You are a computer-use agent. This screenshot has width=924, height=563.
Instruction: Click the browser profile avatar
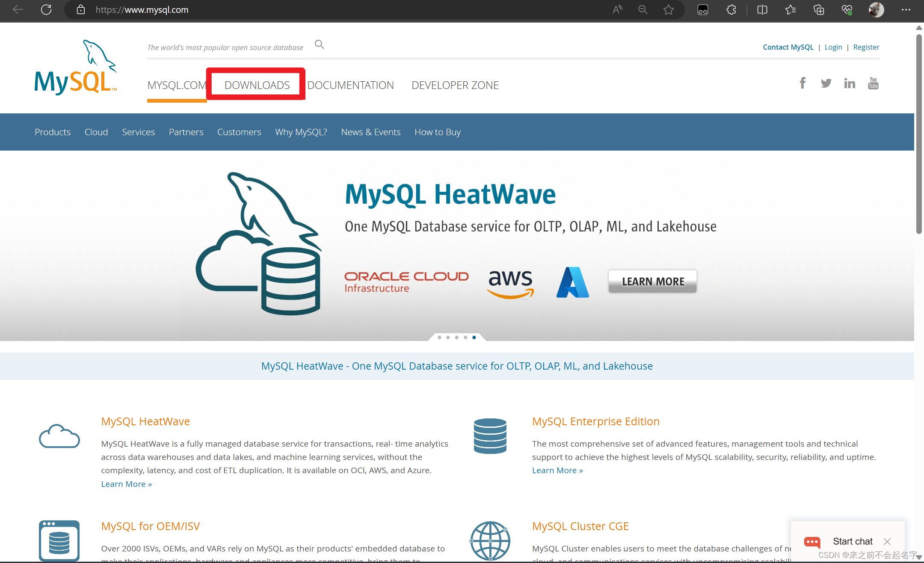[x=876, y=9]
